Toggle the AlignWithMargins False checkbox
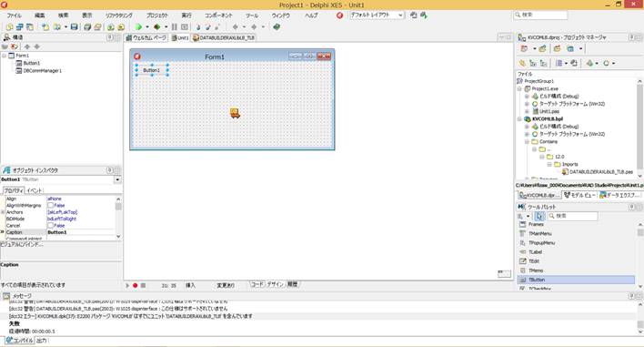The height and width of the screenshot is (347, 644). click(51, 205)
